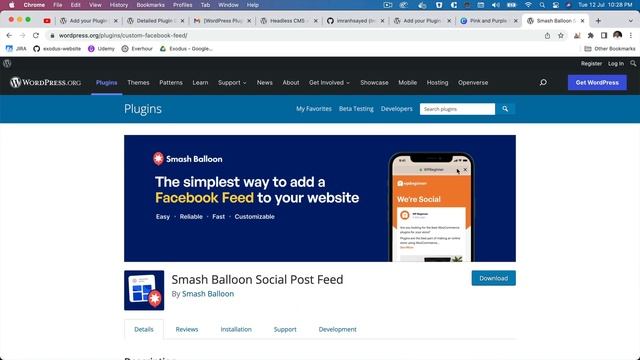Open the Udemy bookmark
Image resolution: width=640 pixels, height=360 pixels.
[x=101, y=49]
